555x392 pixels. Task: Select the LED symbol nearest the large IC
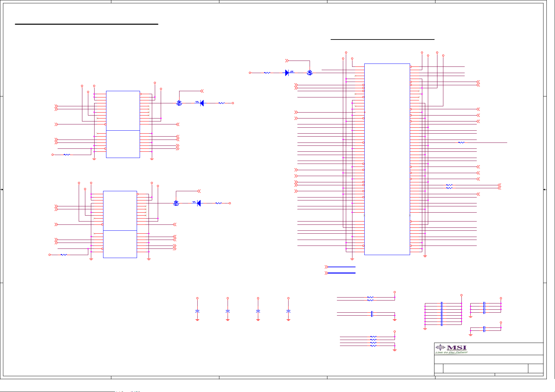(289, 73)
